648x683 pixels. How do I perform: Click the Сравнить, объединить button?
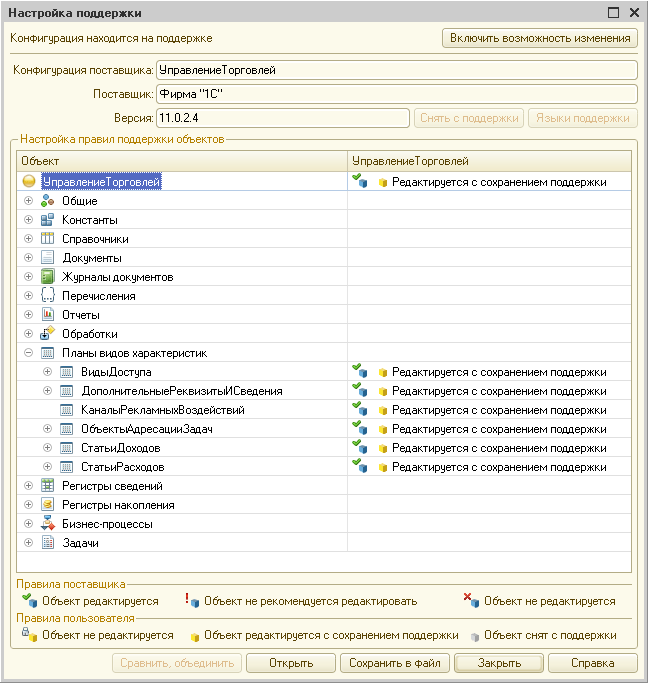pos(177,663)
